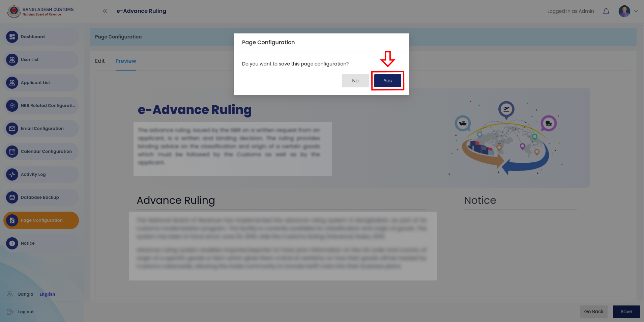Click the language translate icon
Screen dimensions: 644x322
pyautogui.click(x=10, y=294)
